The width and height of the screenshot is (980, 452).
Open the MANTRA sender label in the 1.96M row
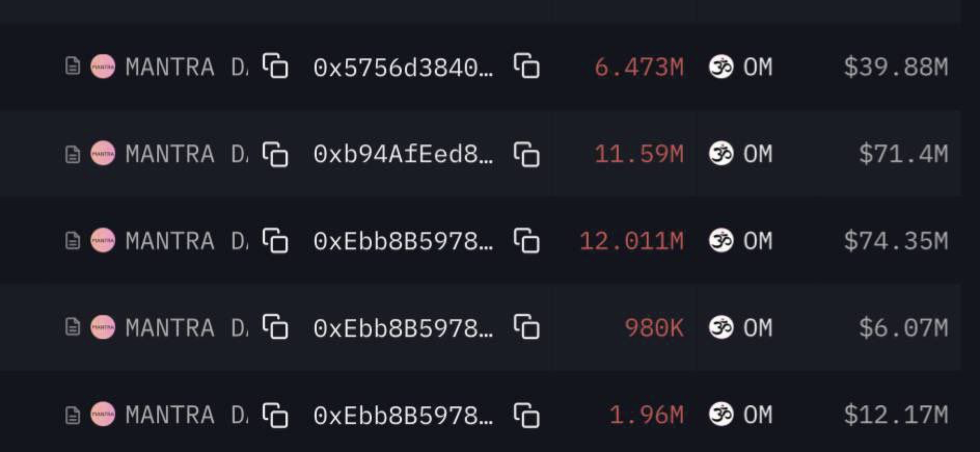(187, 415)
